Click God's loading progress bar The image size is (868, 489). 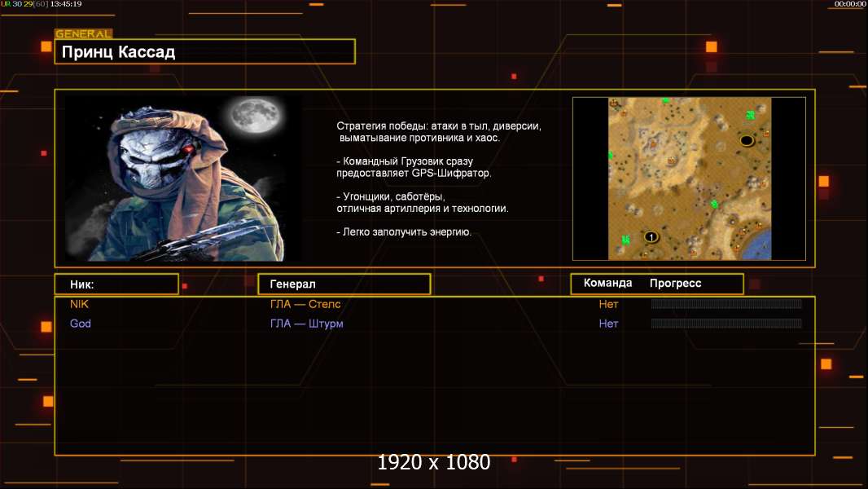pyautogui.click(x=726, y=324)
